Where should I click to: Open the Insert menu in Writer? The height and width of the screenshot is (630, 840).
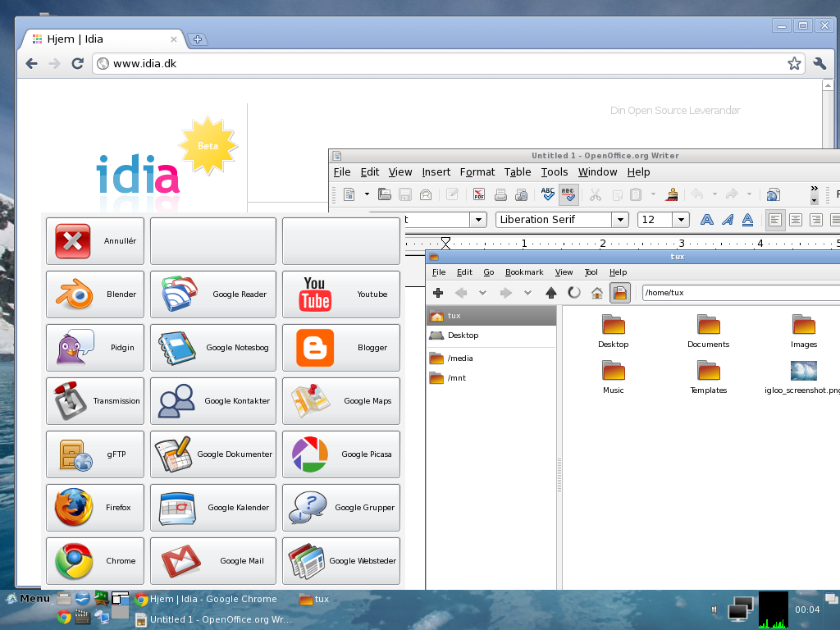point(436,172)
